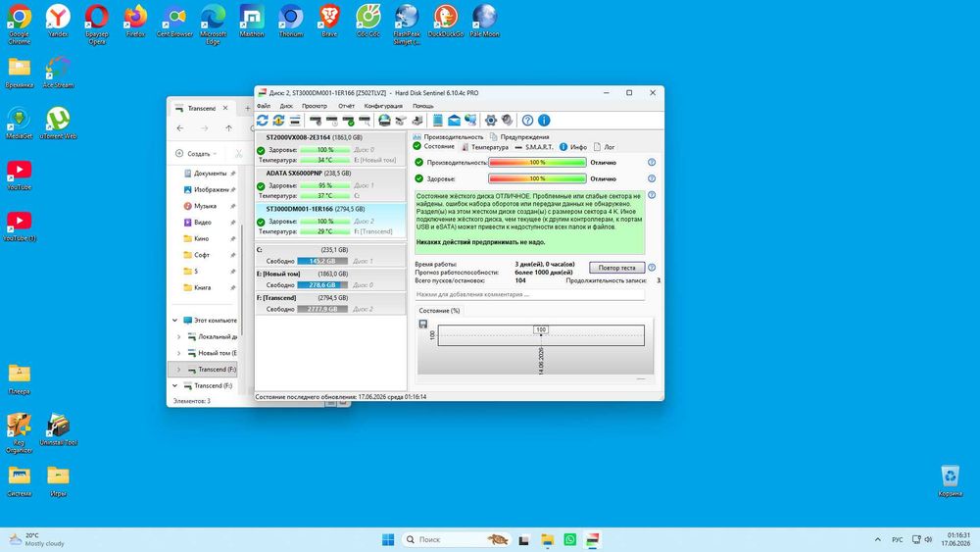Image resolution: width=980 pixels, height=552 pixels.
Task: Open the configuration gear icon in toolbar
Action: (491, 120)
